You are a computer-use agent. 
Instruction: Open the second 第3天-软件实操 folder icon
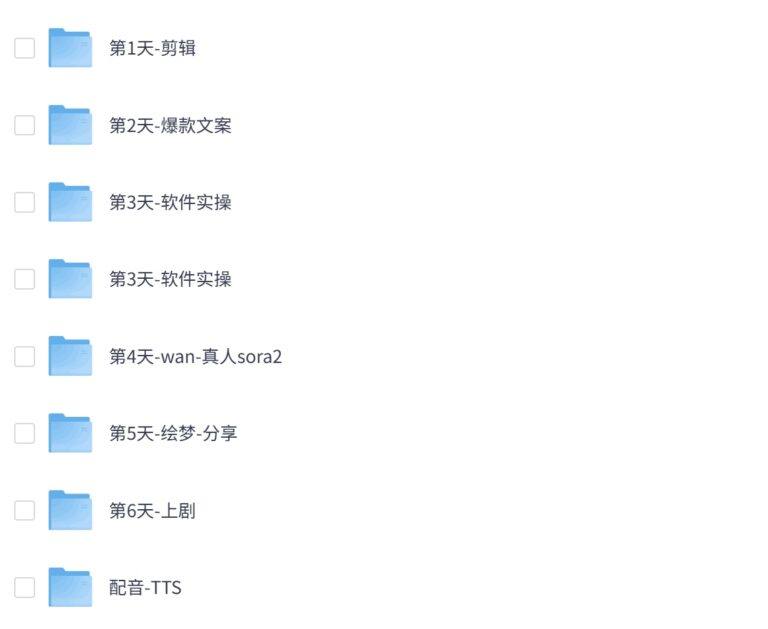(x=69, y=279)
